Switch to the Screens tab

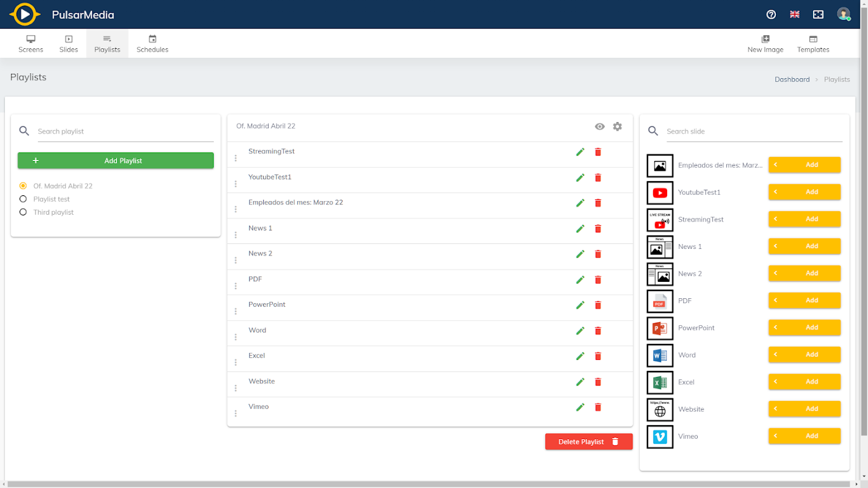[x=31, y=44]
